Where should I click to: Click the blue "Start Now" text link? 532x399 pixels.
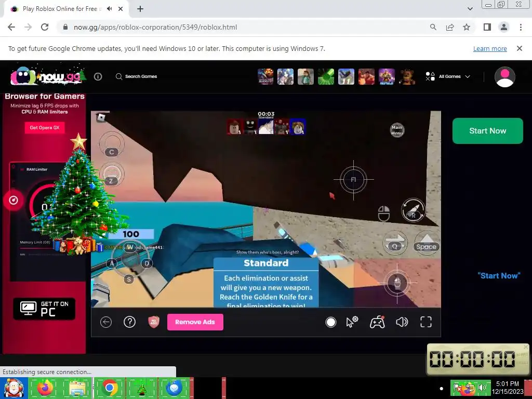499,275
